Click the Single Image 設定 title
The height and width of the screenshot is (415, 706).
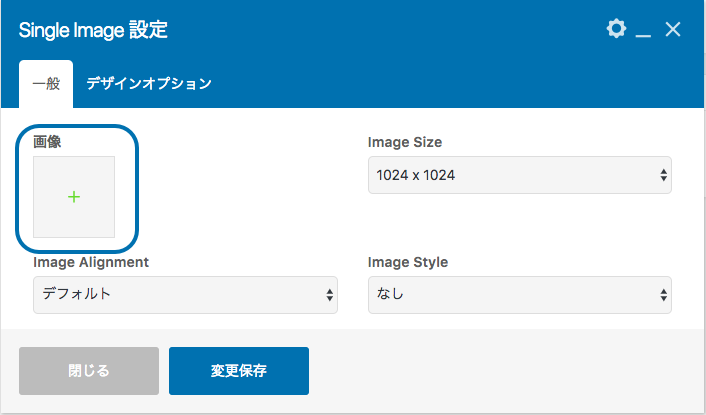93,30
